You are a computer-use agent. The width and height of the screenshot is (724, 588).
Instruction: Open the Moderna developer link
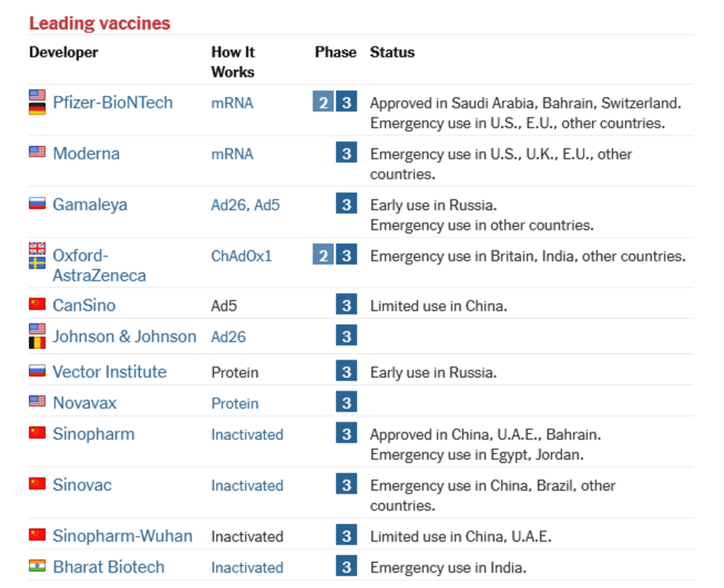pyautogui.click(x=86, y=154)
